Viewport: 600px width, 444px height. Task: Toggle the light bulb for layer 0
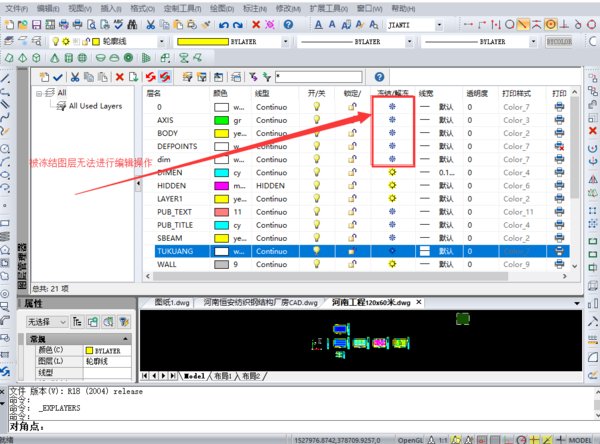317,106
